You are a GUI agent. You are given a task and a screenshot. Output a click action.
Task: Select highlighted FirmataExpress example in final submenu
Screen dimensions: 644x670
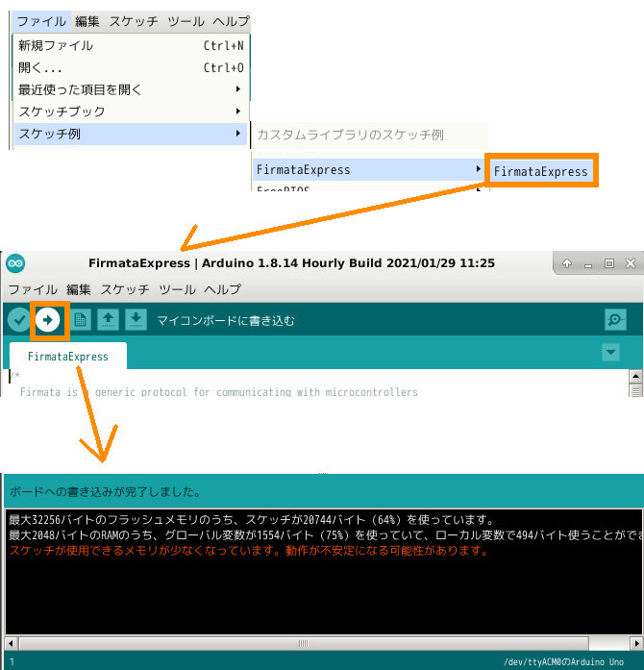tap(541, 171)
